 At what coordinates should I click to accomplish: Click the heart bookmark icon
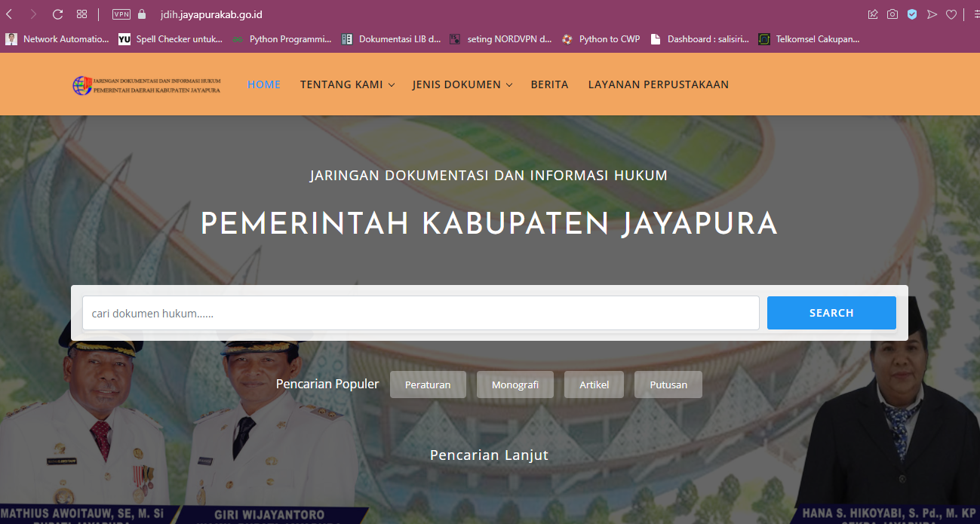pos(951,14)
